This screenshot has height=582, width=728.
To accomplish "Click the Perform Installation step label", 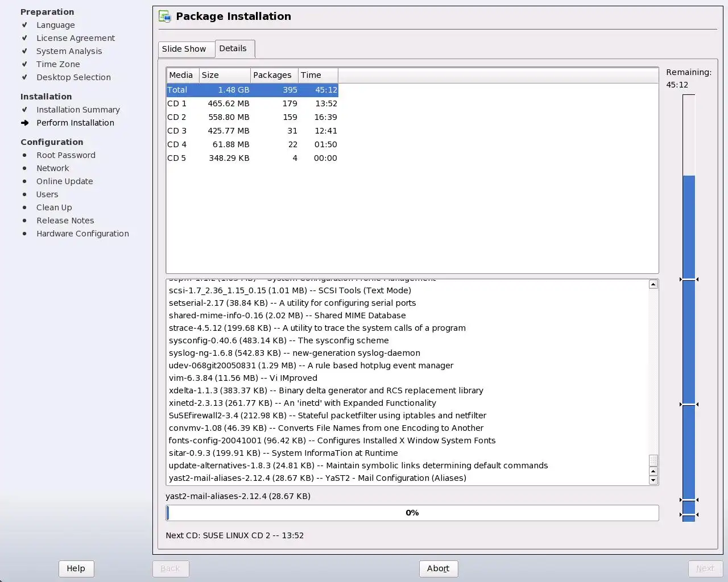I will coord(75,123).
